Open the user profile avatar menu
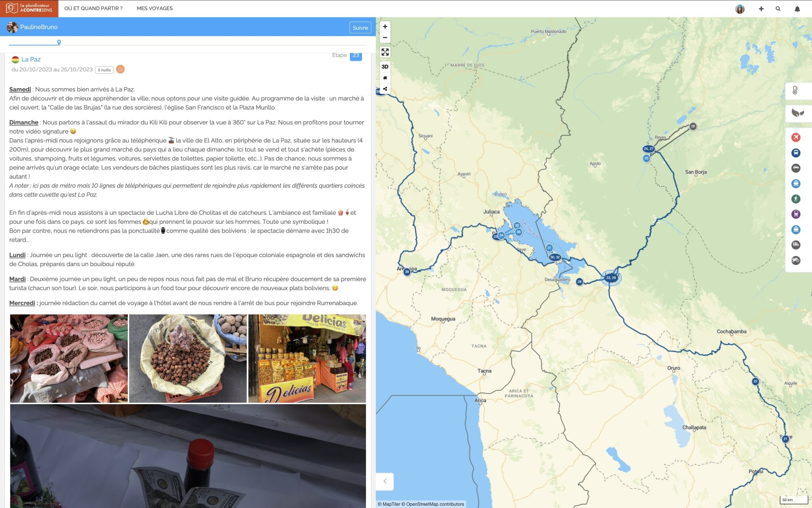Screen dimensions: 812x508 coord(739,9)
